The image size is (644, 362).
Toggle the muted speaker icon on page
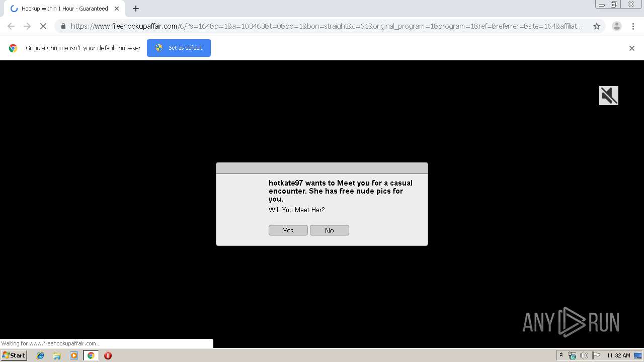click(609, 96)
